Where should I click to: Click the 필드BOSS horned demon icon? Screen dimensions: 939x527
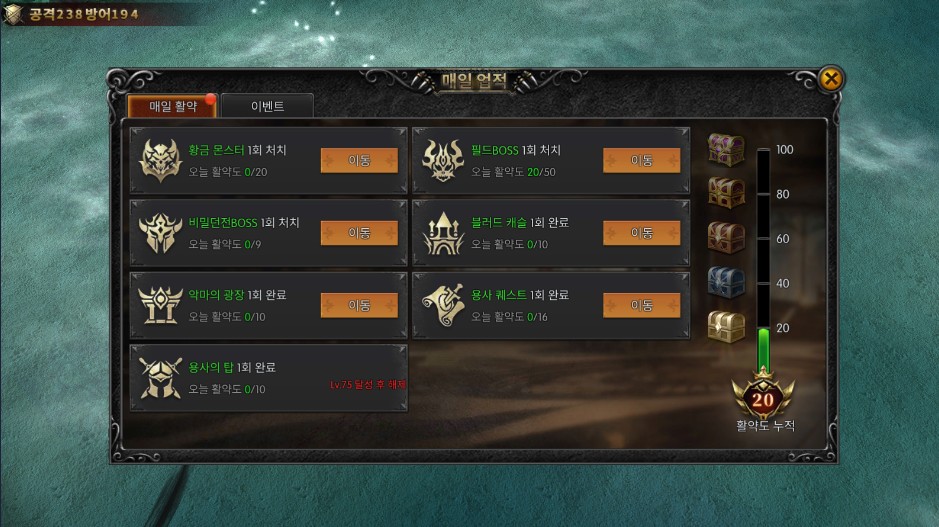(443, 160)
